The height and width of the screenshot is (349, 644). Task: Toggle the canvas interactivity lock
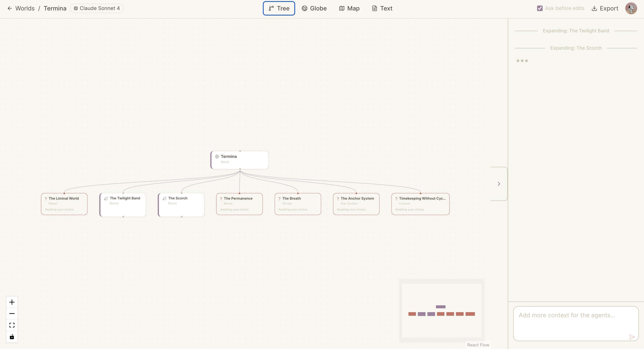[x=12, y=337]
